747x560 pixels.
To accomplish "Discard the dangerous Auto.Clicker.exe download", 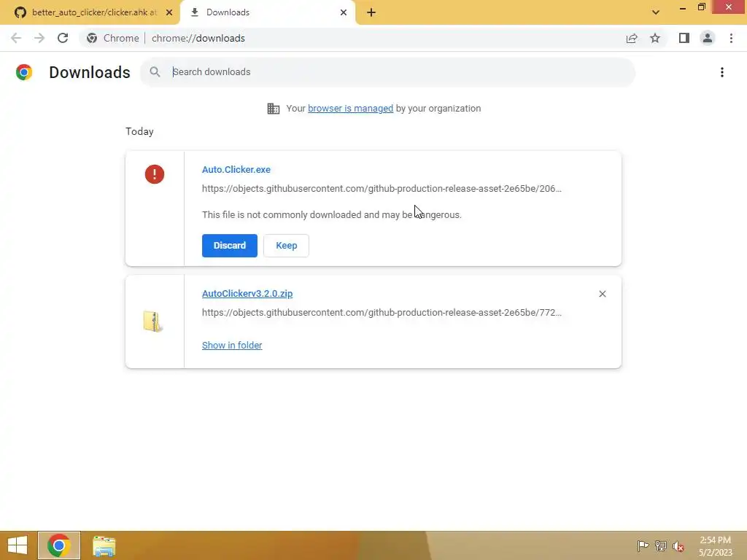I will coord(230,246).
